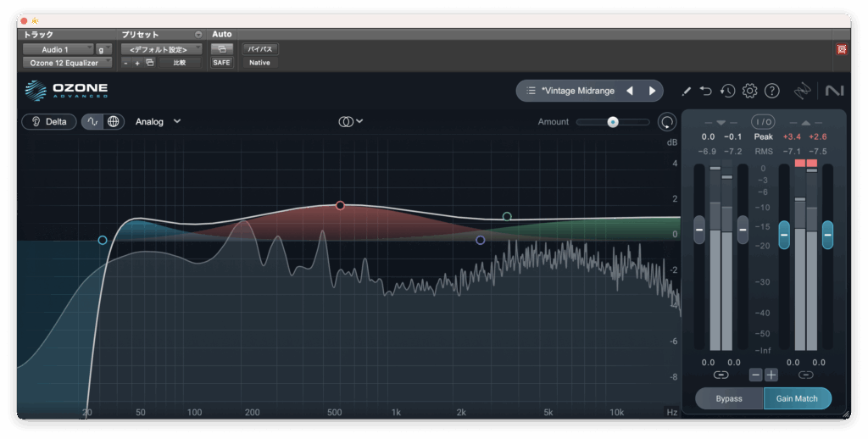Select the pencil draw tool icon

pyautogui.click(x=686, y=91)
